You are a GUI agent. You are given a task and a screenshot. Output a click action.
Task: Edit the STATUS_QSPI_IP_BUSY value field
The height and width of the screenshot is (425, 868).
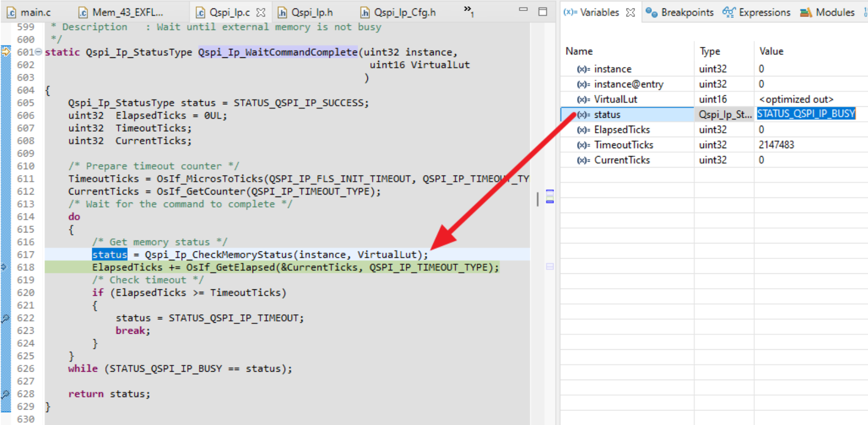coord(806,114)
